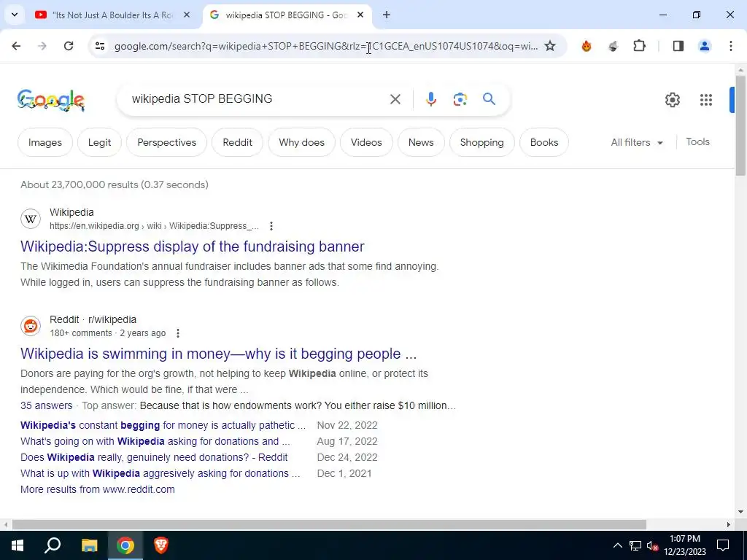Reload the current page
Screen dimensions: 747x560
pos(69,46)
